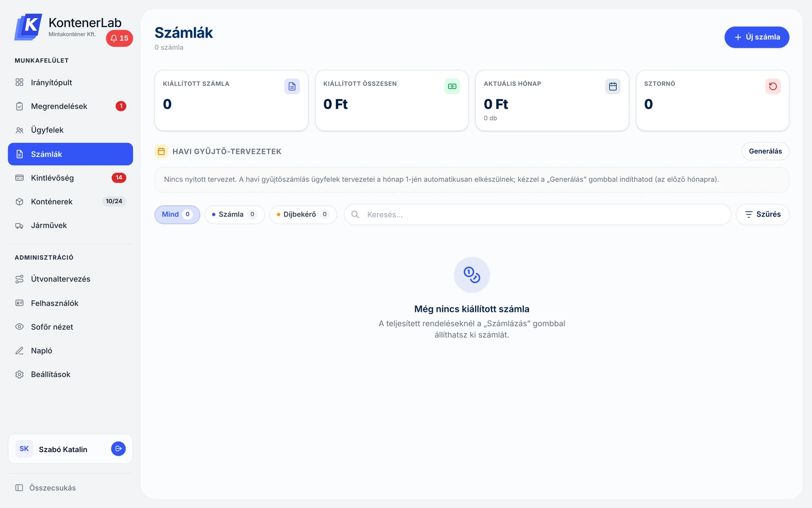Click the SK user avatar

(24, 449)
